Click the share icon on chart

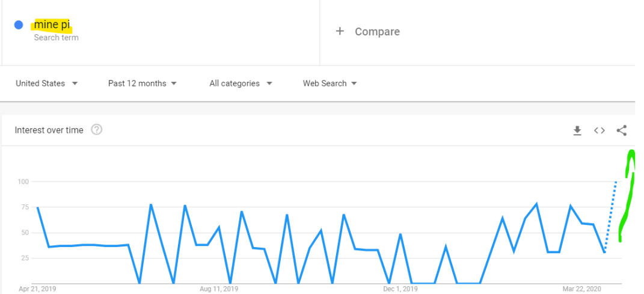[622, 130]
